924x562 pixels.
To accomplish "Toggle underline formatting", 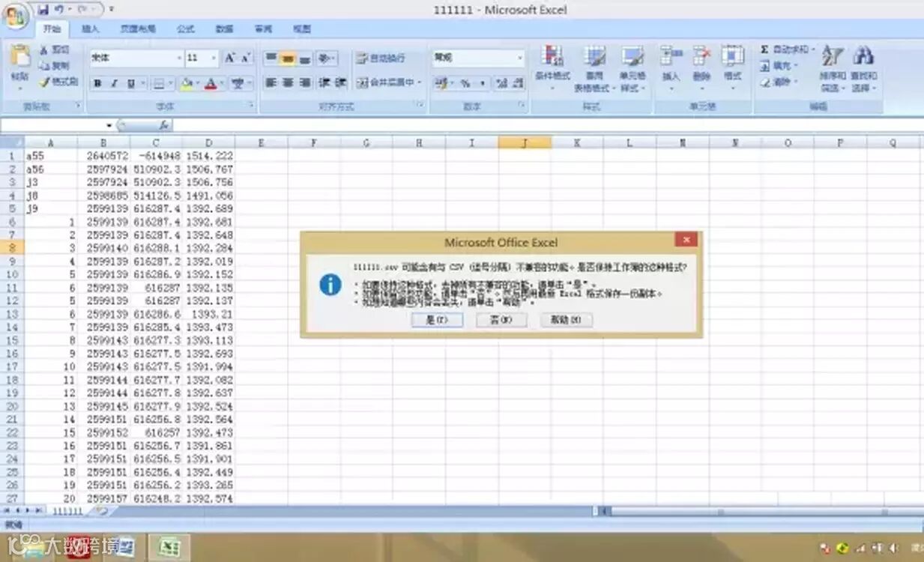I will click(x=131, y=83).
